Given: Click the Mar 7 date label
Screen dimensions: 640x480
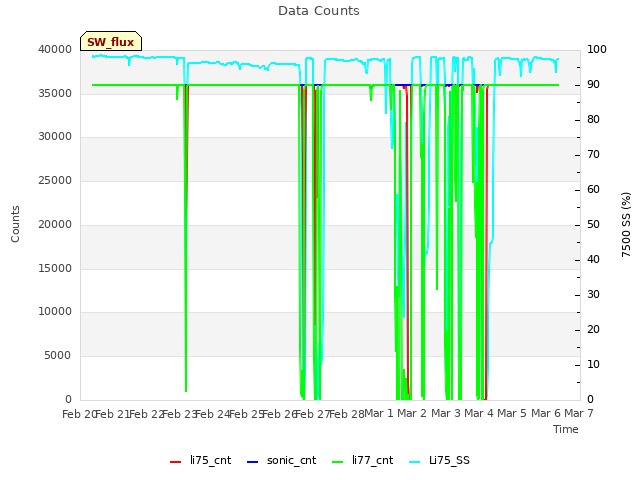Looking at the screenshot, I should [x=579, y=414].
